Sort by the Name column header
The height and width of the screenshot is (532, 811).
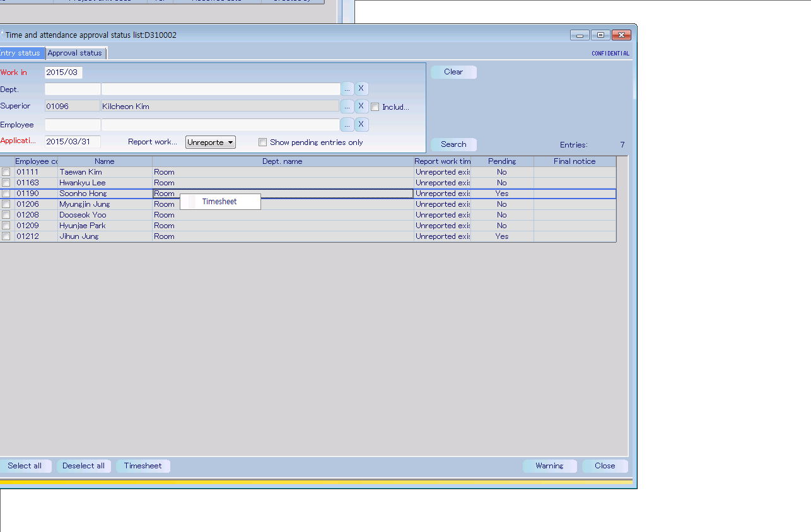pos(105,161)
